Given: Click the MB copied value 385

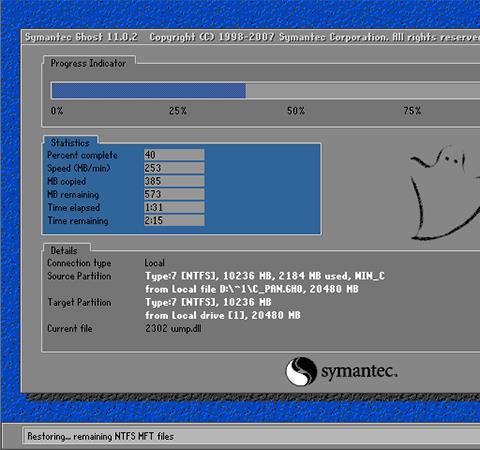Looking at the screenshot, I should (174, 181).
